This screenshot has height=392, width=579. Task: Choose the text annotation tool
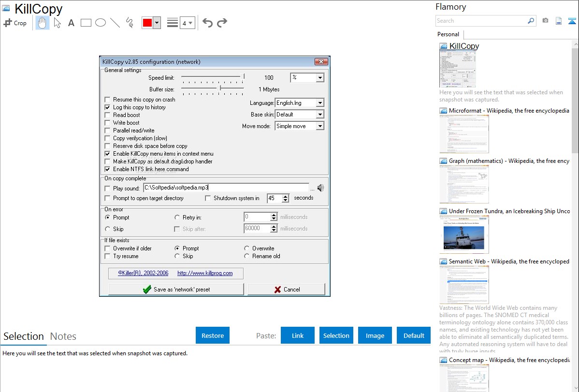tap(71, 23)
